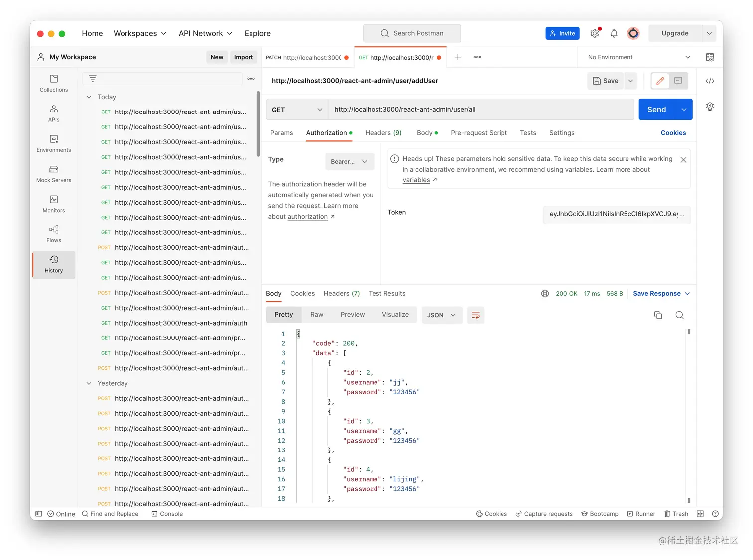Open the user avatar menu

click(x=633, y=33)
